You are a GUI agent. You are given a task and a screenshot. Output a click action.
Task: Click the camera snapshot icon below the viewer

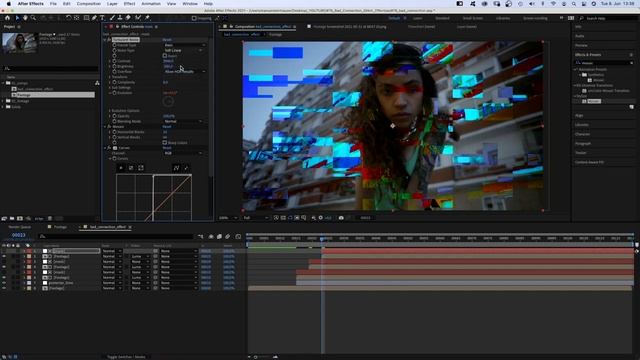[341, 218]
